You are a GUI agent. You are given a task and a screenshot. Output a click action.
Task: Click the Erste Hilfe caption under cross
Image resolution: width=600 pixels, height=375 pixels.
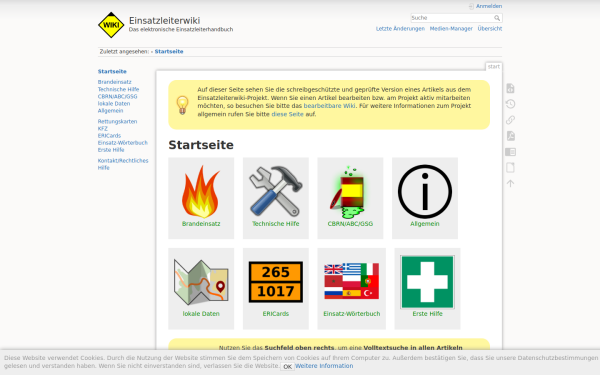coord(427,314)
